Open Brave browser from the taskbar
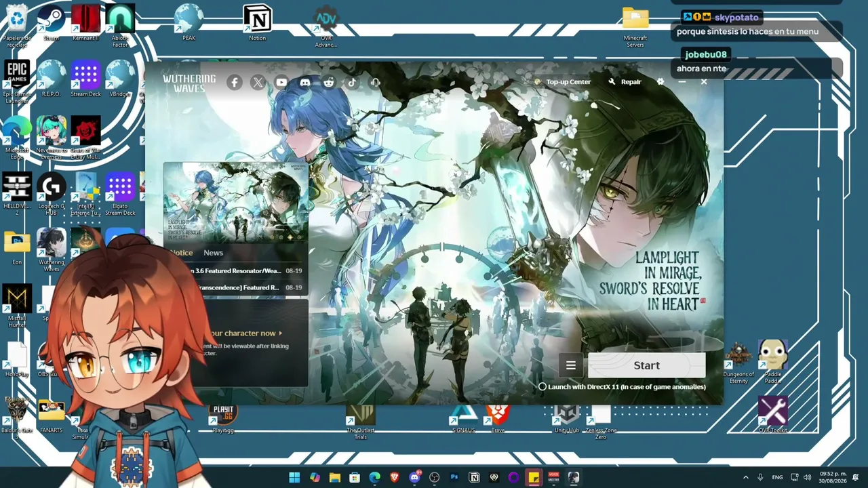This screenshot has width=868, height=488. click(x=395, y=478)
